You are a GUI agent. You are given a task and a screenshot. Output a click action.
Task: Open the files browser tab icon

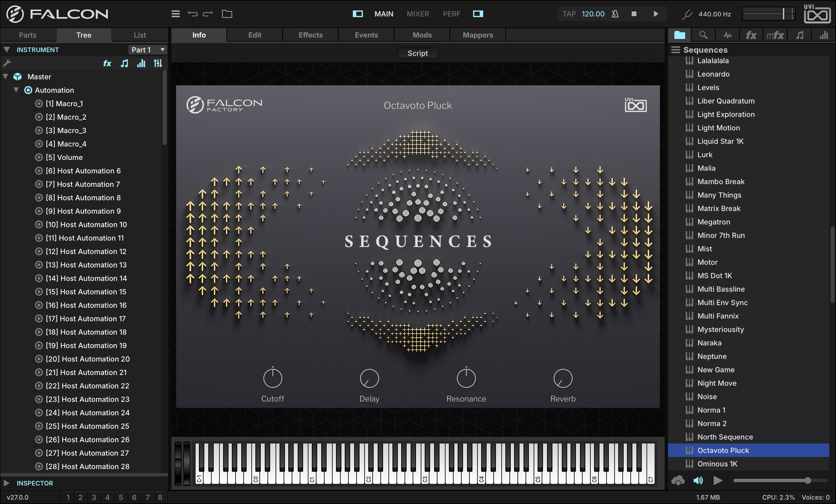pos(680,35)
